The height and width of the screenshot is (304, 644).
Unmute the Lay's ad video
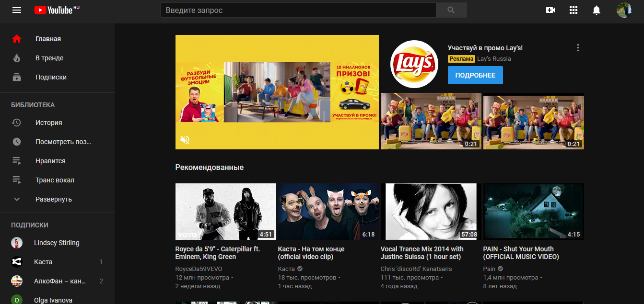[x=185, y=139]
